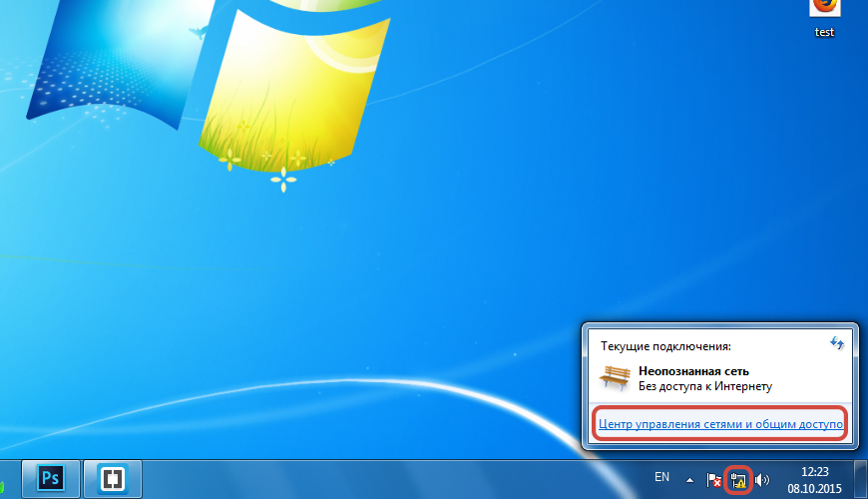Refresh the network list with arrows icon
This screenshot has width=868, height=499.
point(836,343)
